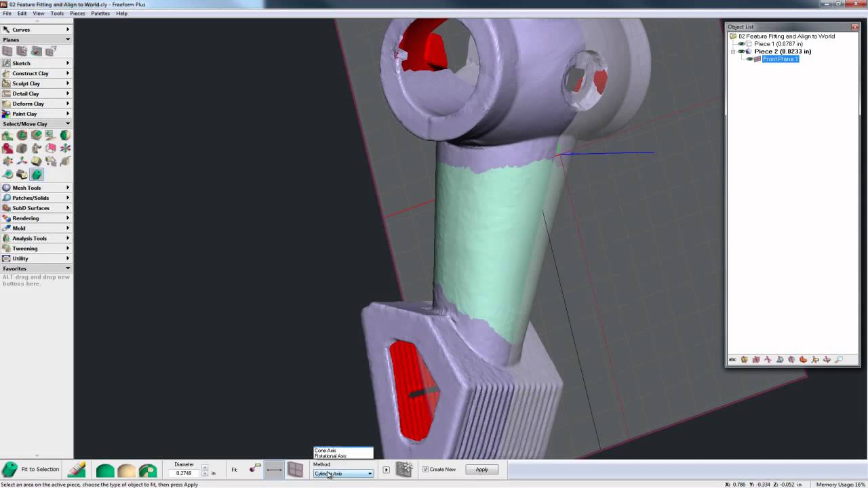The width and height of the screenshot is (868, 488).
Task: Select the axis line fit type icon
Action: [274, 469]
